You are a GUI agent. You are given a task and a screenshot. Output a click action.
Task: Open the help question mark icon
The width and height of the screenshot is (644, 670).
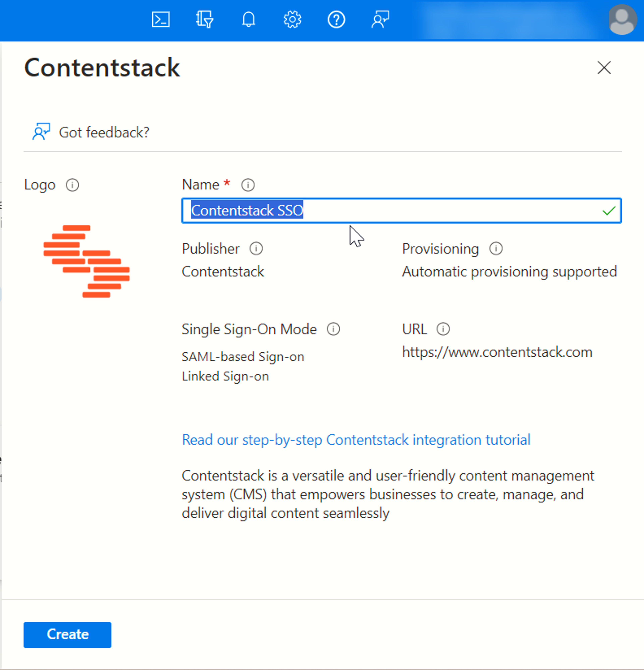[x=336, y=19]
